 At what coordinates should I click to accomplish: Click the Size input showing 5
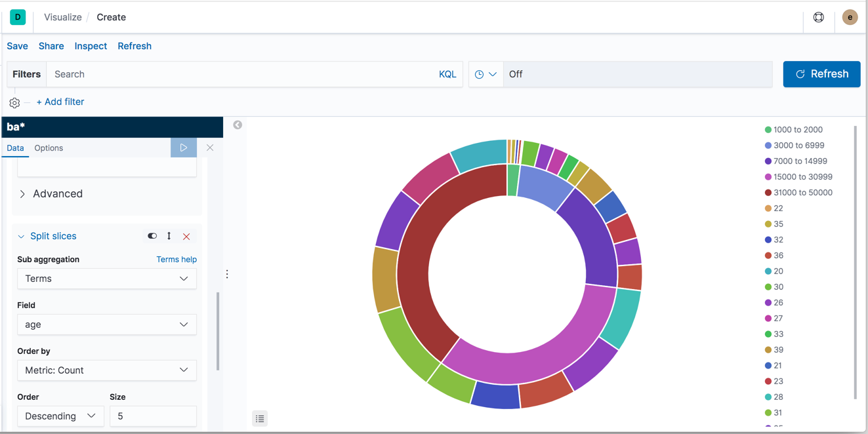[x=153, y=416]
